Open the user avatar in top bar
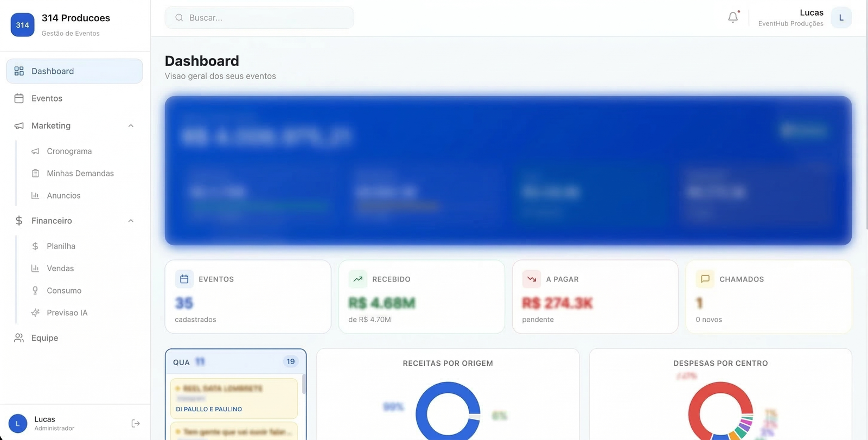This screenshot has width=868, height=440. [x=841, y=18]
